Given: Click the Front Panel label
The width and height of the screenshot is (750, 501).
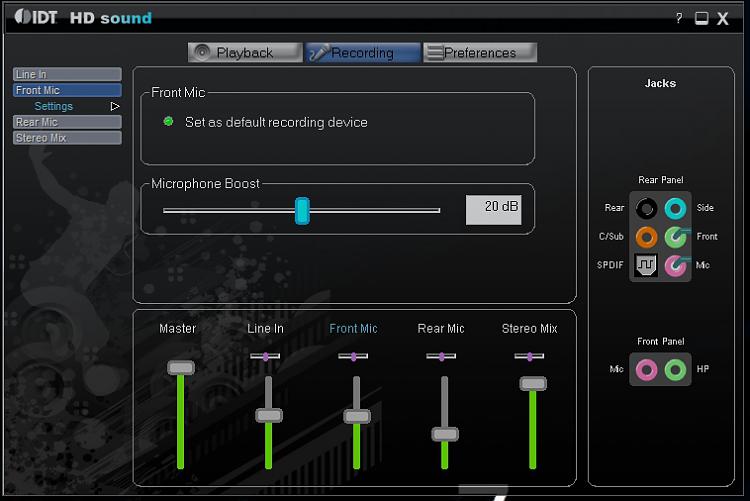Looking at the screenshot, I should (x=661, y=342).
